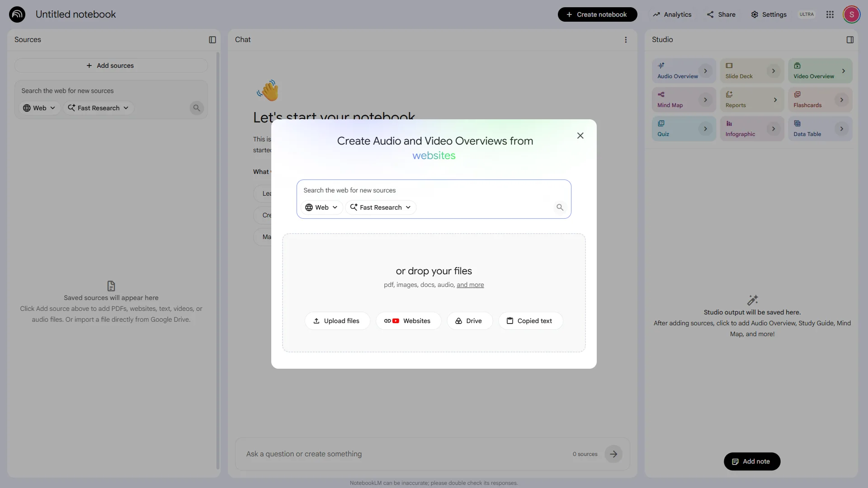Open Web source dropdown in dialog
This screenshot has height=488, width=868.
[321, 207]
